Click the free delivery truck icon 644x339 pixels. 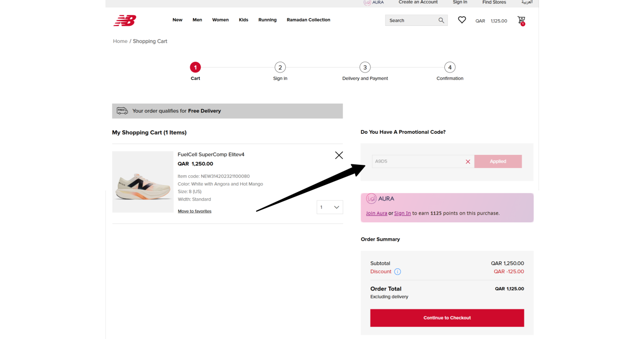pos(122,111)
